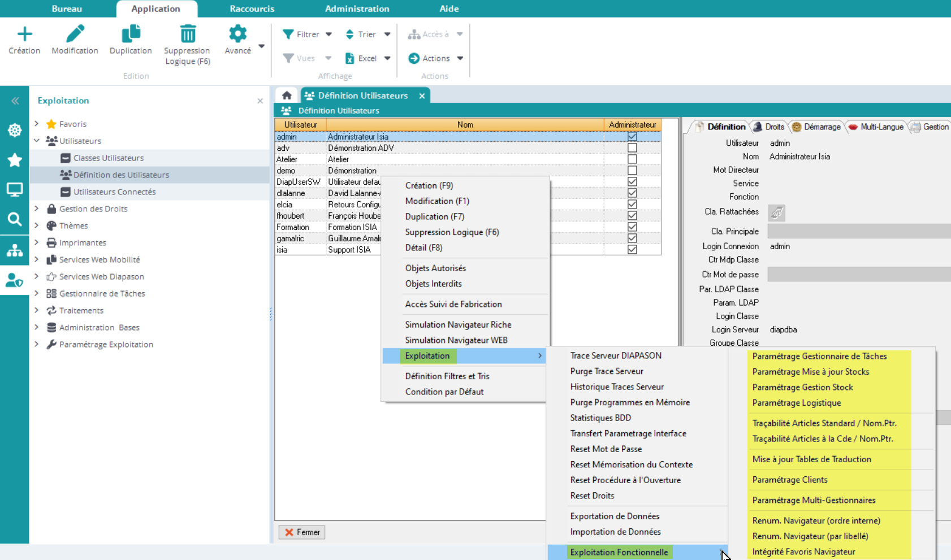Open the Droits tab in detail panel
The image size is (951, 560).
[770, 127]
